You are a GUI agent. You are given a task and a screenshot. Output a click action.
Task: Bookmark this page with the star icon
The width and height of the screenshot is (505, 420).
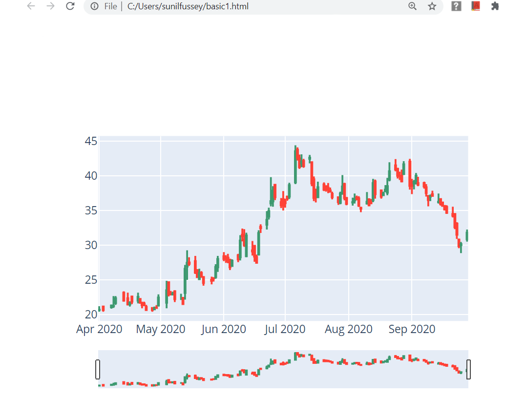click(432, 6)
